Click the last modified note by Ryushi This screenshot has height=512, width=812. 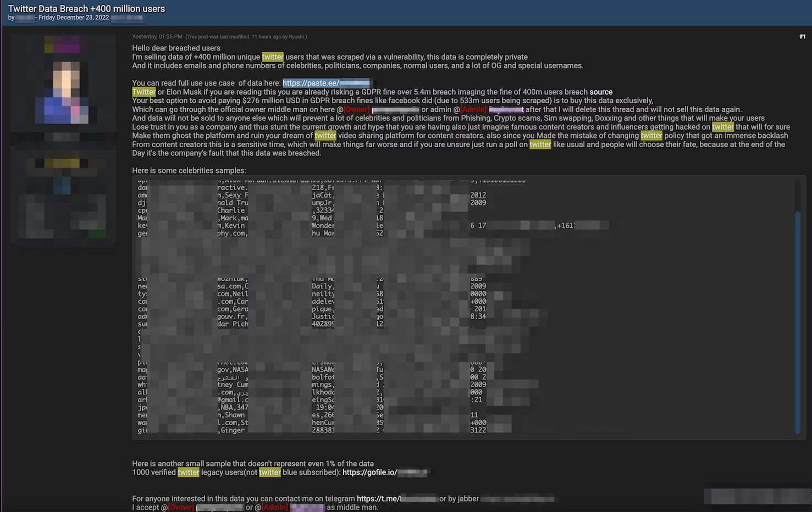246,36
